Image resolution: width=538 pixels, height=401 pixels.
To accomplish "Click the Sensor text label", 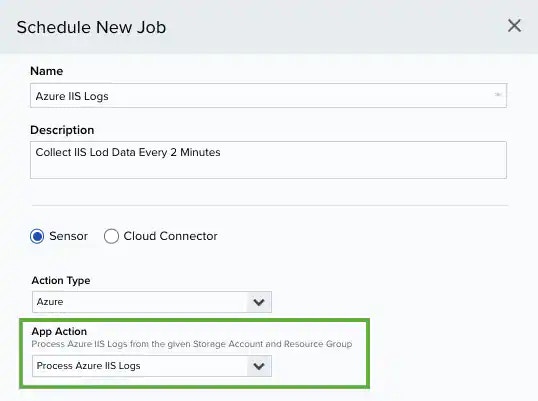I will [x=69, y=236].
